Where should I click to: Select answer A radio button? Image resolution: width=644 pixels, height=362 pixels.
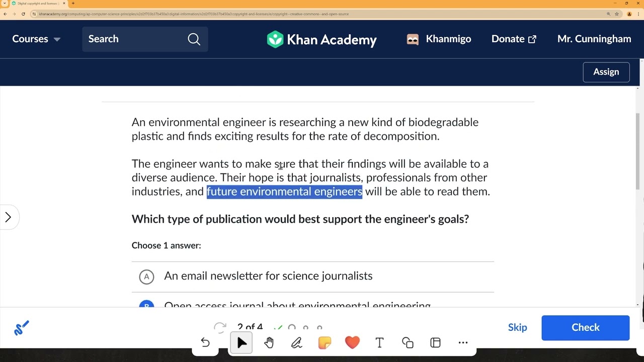tap(146, 277)
